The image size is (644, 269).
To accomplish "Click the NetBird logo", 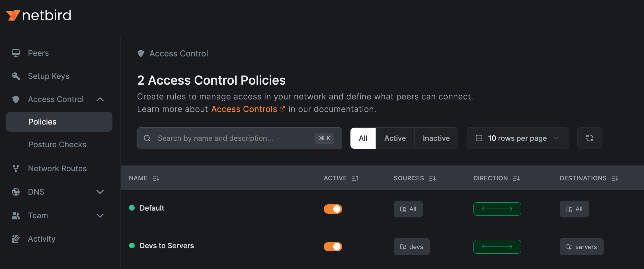I will (x=39, y=15).
